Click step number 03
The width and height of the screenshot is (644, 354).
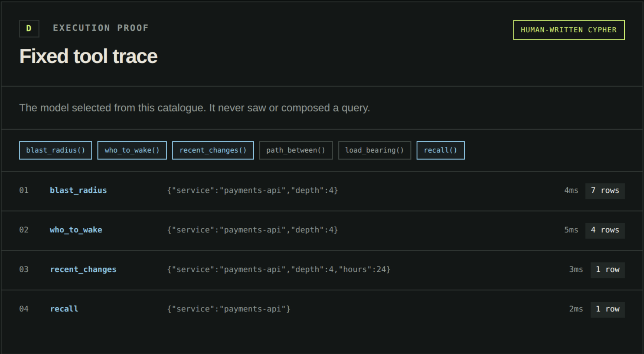pos(24,269)
